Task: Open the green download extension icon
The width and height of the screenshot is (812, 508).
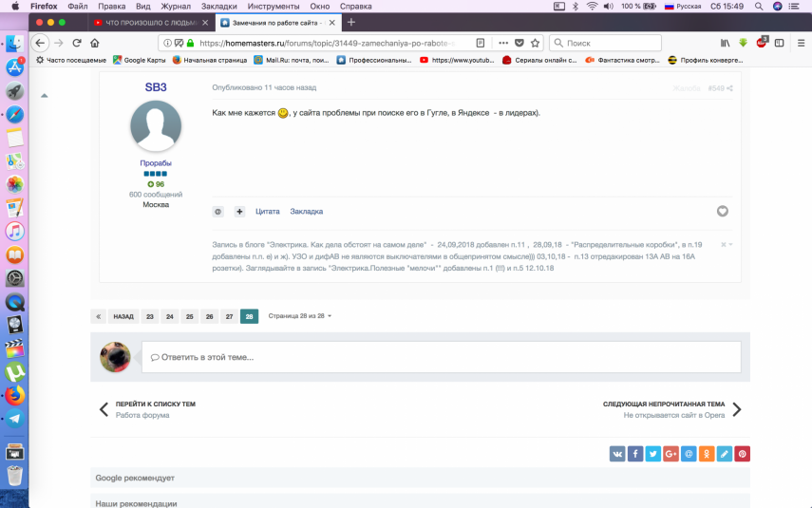Action: pos(743,43)
